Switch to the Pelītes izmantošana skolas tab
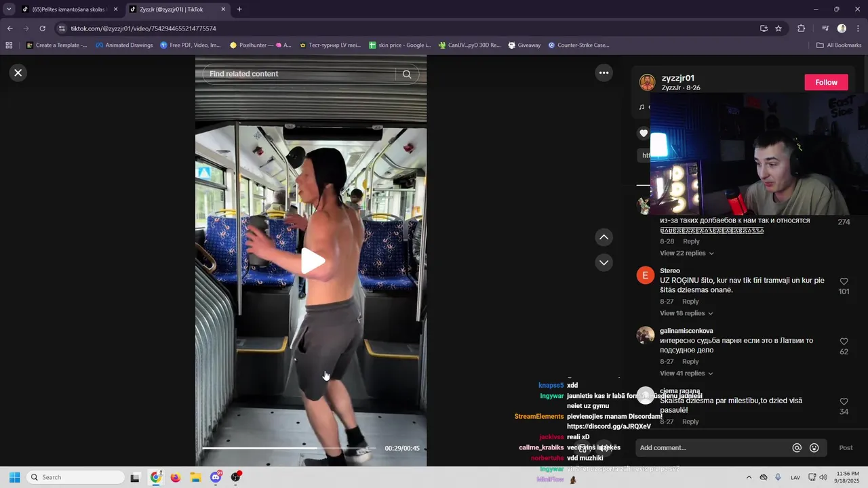Image resolution: width=868 pixels, height=488 pixels. click(x=69, y=9)
